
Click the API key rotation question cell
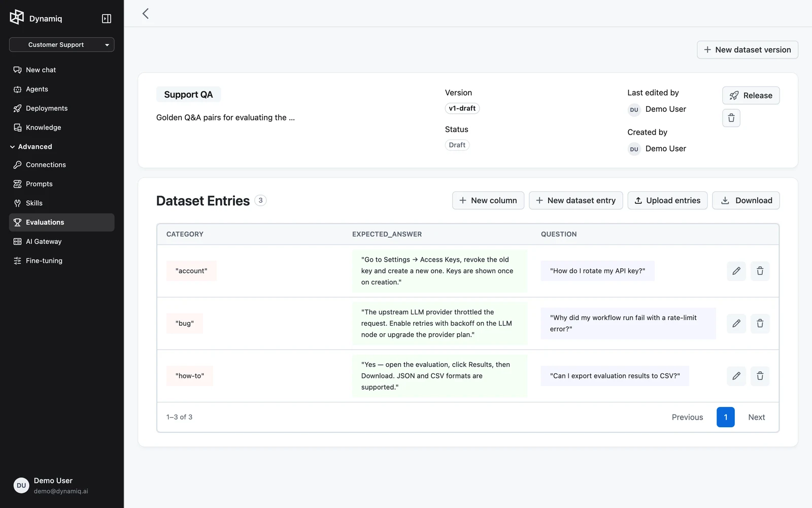click(597, 271)
